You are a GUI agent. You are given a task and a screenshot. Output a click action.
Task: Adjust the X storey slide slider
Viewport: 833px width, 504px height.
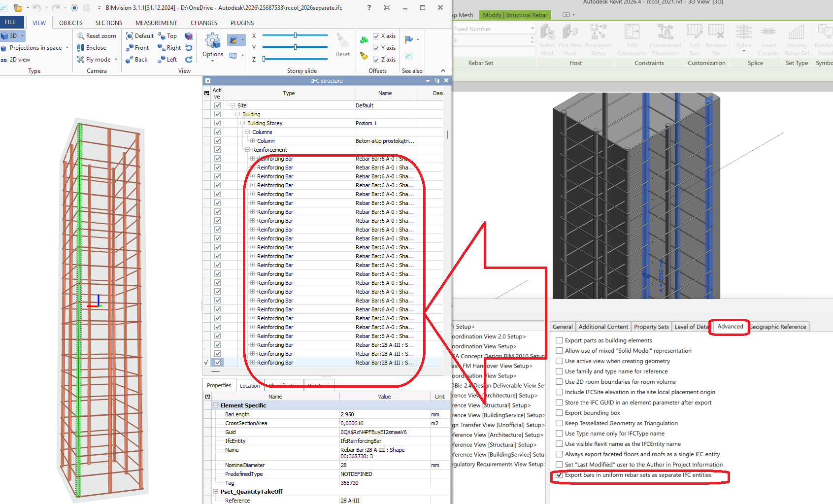point(295,35)
